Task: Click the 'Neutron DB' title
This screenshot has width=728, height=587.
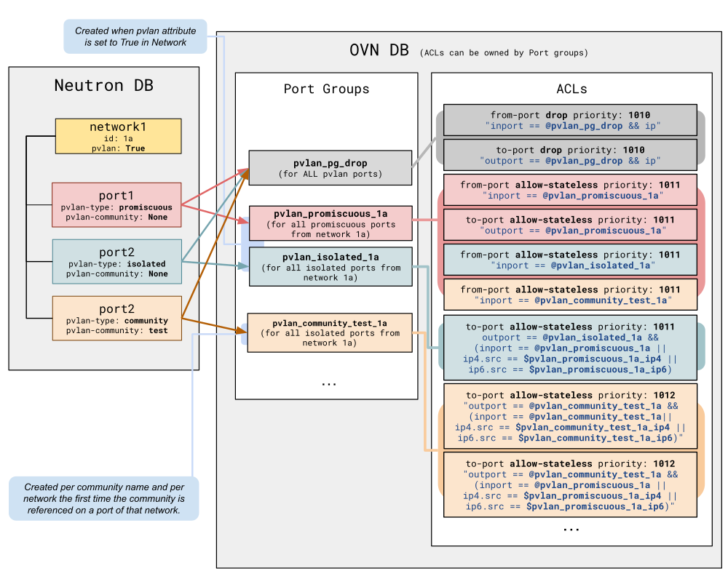Action: (104, 85)
